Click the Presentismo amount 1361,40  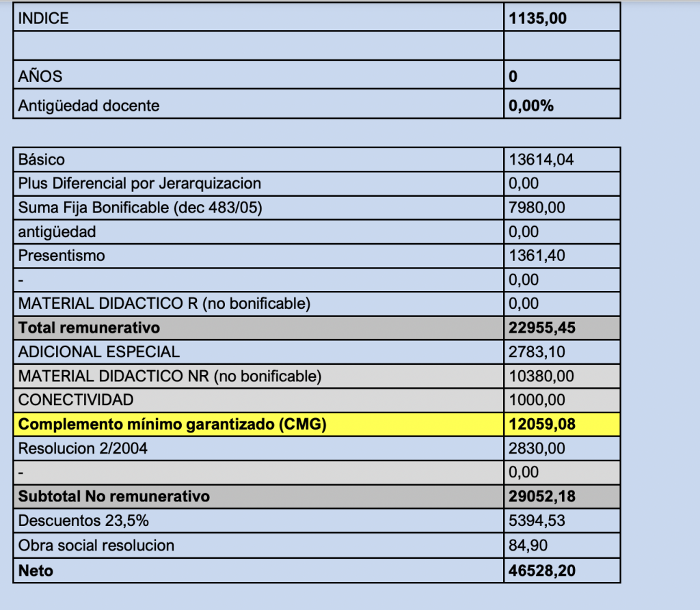(537, 255)
